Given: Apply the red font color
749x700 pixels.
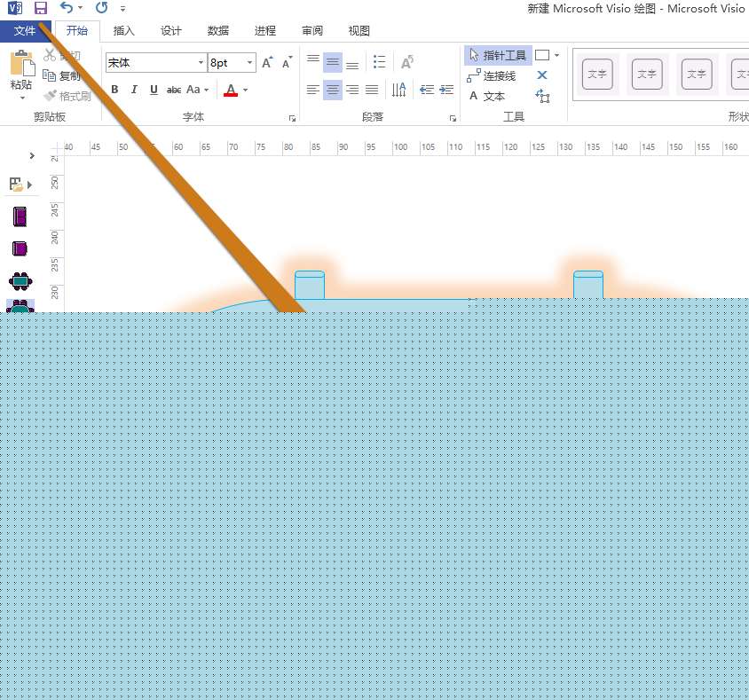Looking at the screenshot, I should click(231, 90).
